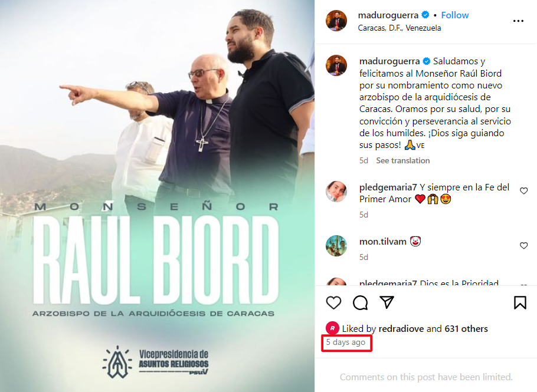537x392 pixels.
Task: View the 631 others likes list
Action: point(466,329)
